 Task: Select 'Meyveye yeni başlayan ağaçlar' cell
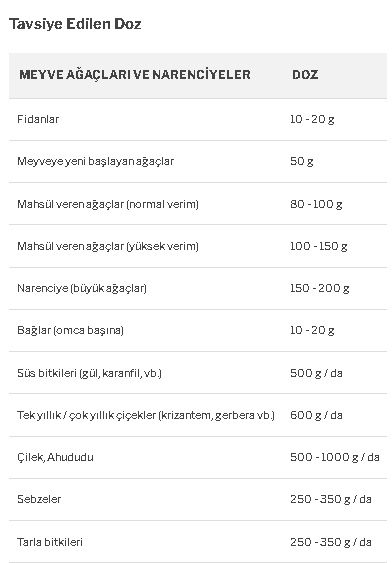[95, 161]
